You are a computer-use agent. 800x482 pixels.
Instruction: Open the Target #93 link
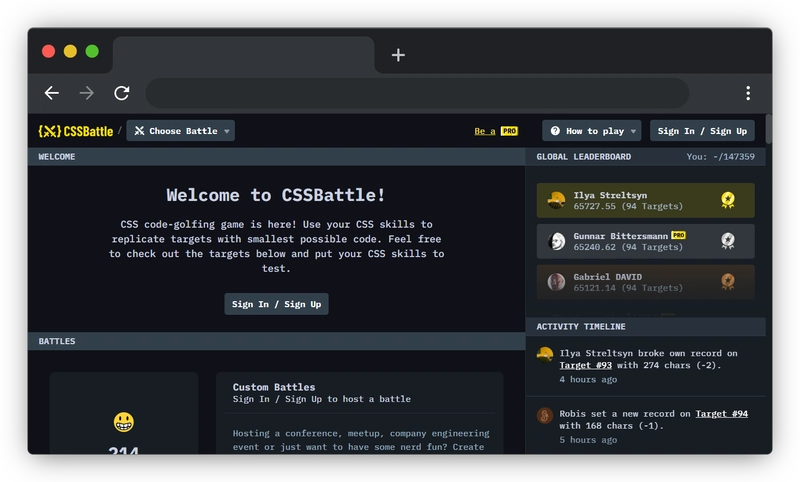[x=585, y=365]
